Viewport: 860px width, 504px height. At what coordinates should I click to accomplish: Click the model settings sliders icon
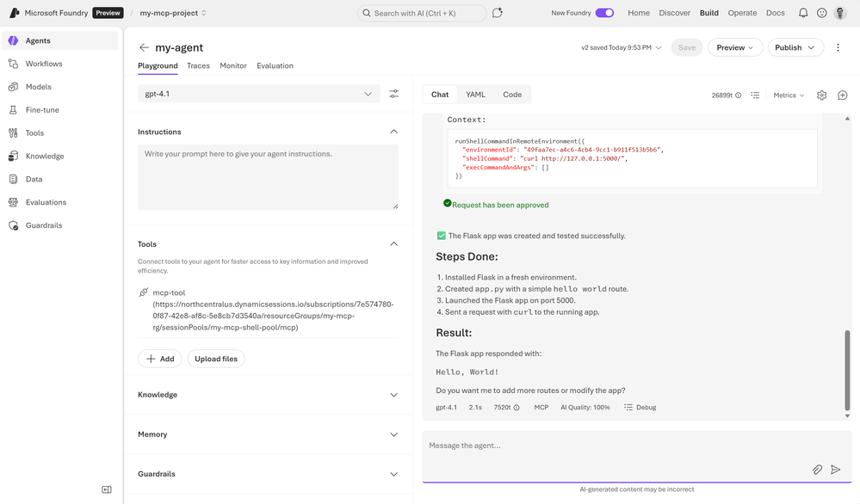[x=393, y=94]
